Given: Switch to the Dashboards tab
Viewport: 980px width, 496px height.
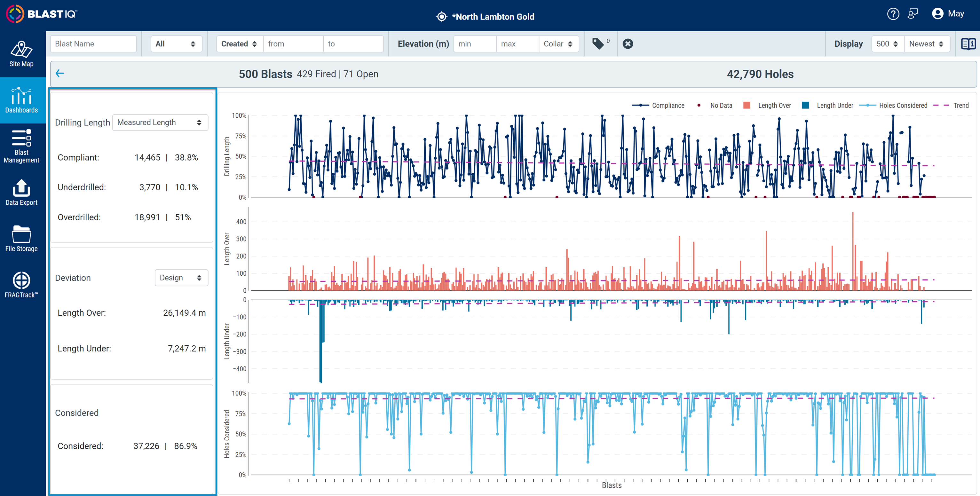Looking at the screenshot, I should pos(22,100).
